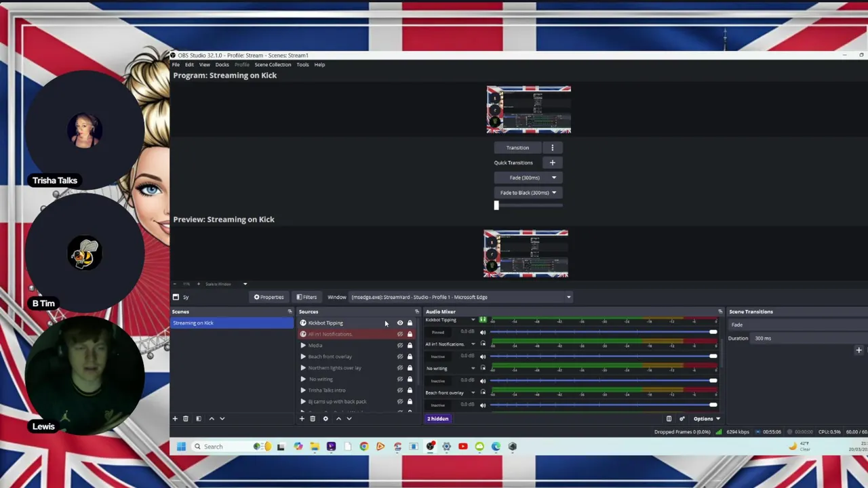868x488 pixels.
Task: Open source properties gear in Sources toolbar
Action: pyautogui.click(x=325, y=419)
